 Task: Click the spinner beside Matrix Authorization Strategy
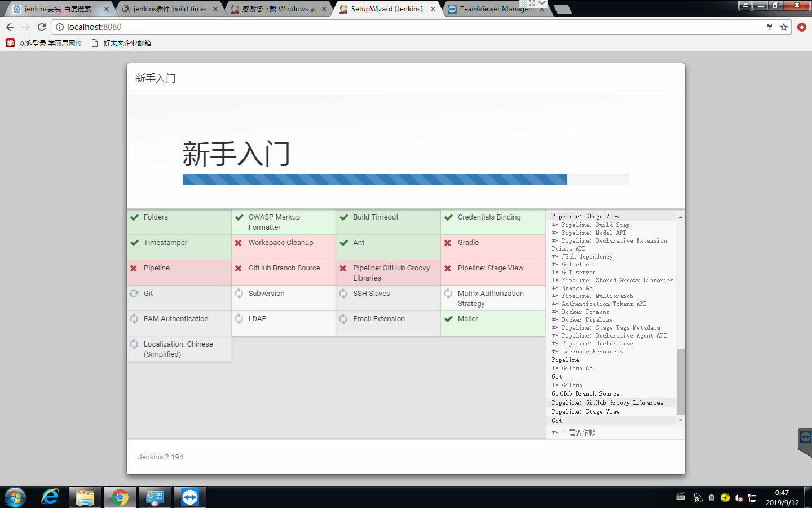coord(448,294)
